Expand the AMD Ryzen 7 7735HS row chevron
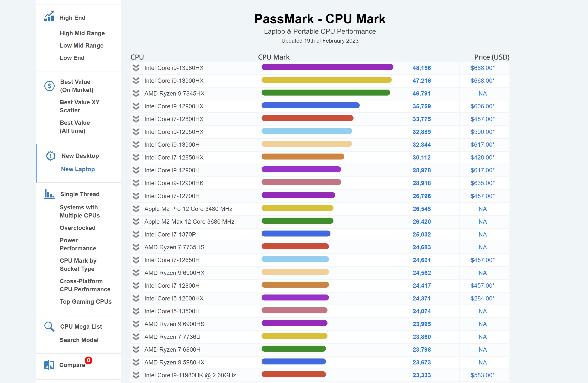 136,247
